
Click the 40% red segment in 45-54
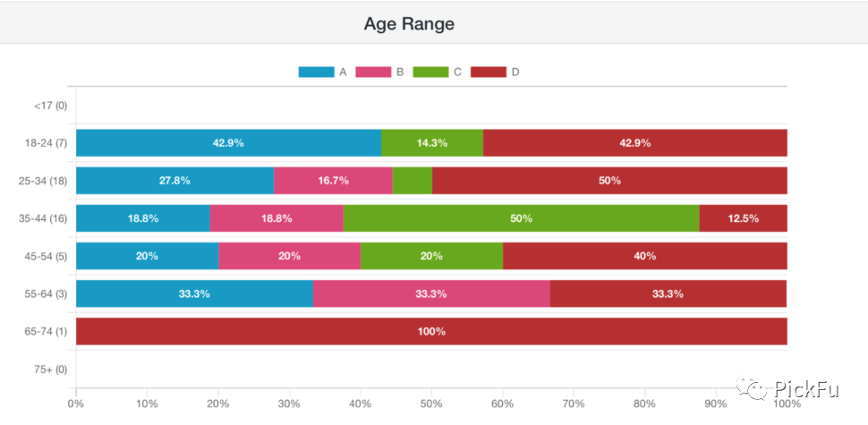pos(645,256)
